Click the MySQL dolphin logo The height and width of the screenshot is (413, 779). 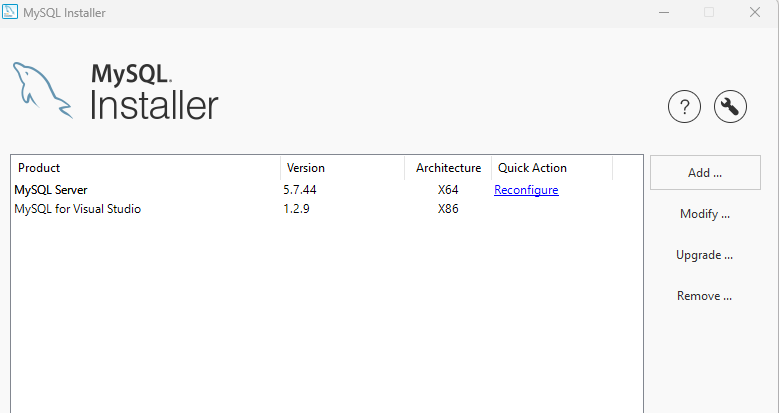pyautogui.click(x=43, y=90)
